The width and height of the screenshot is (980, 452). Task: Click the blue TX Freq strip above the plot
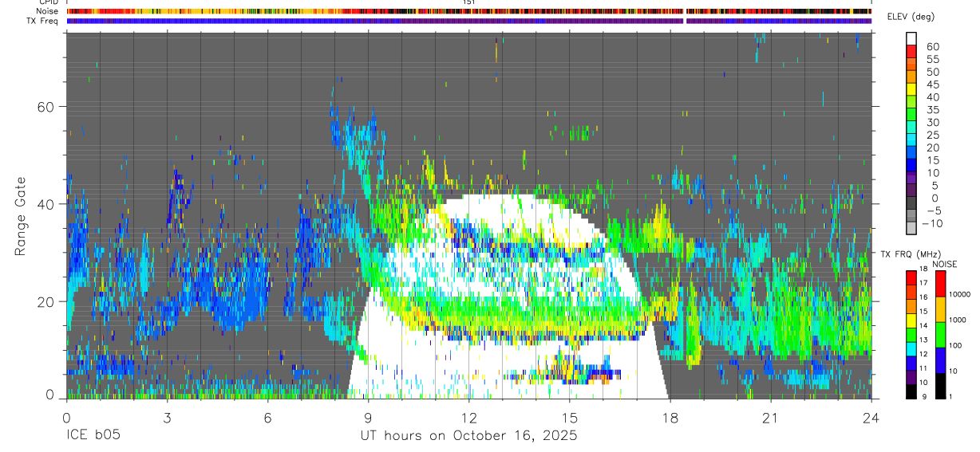point(468,21)
